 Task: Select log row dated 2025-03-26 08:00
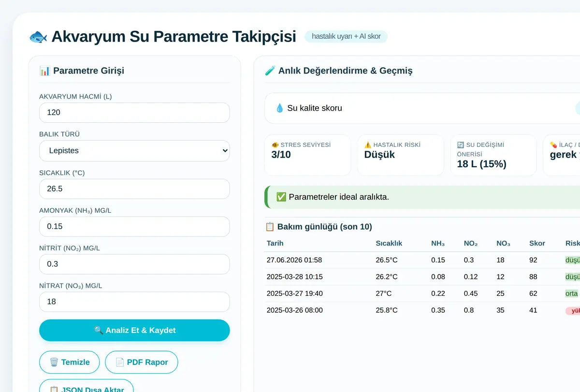tap(422, 310)
